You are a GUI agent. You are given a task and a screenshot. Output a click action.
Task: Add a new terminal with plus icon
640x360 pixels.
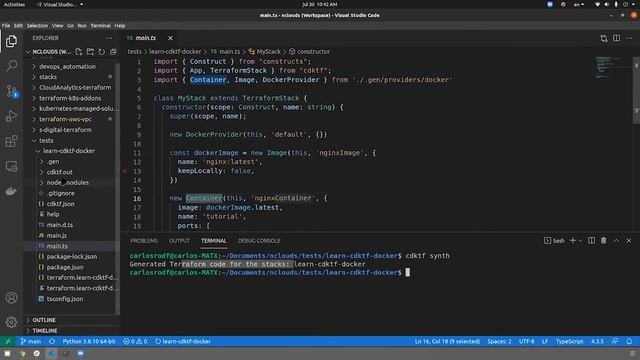(x=573, y=241)
